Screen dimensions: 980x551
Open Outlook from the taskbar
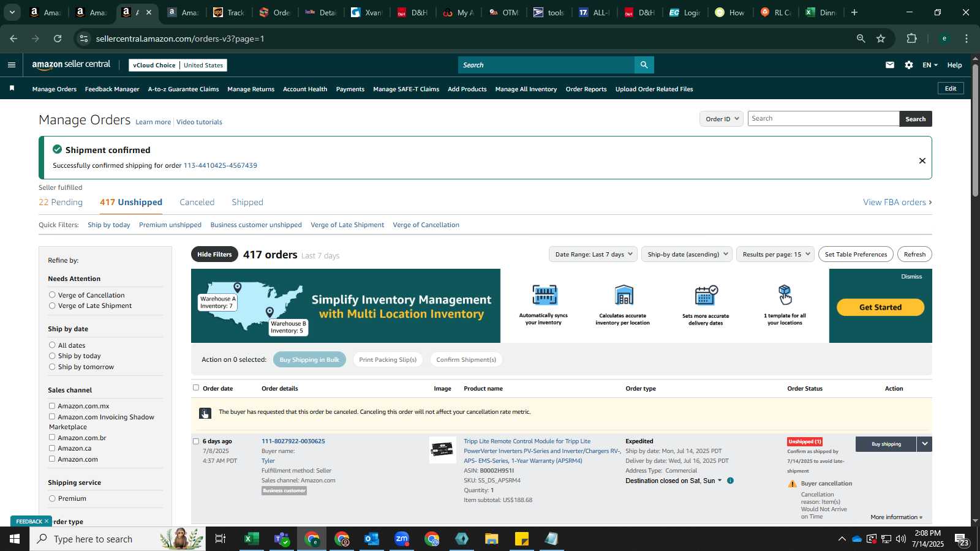(372, 539)
